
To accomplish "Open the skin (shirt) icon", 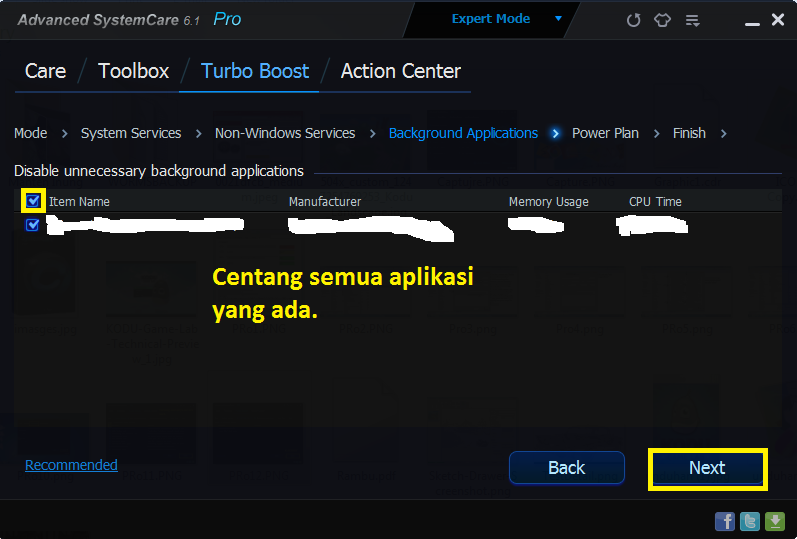I will pyautogui.click(x=662, y=20).
